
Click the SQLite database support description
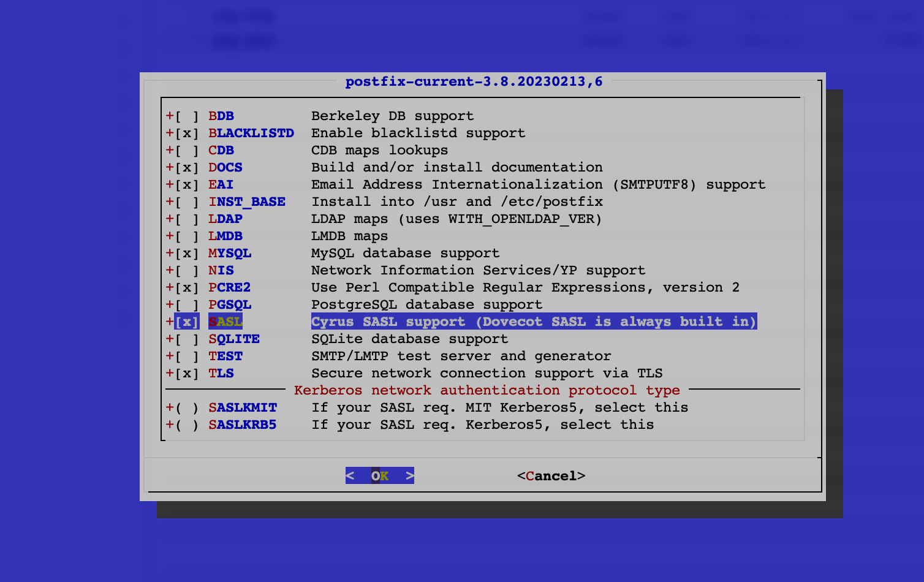coord(409,339)
